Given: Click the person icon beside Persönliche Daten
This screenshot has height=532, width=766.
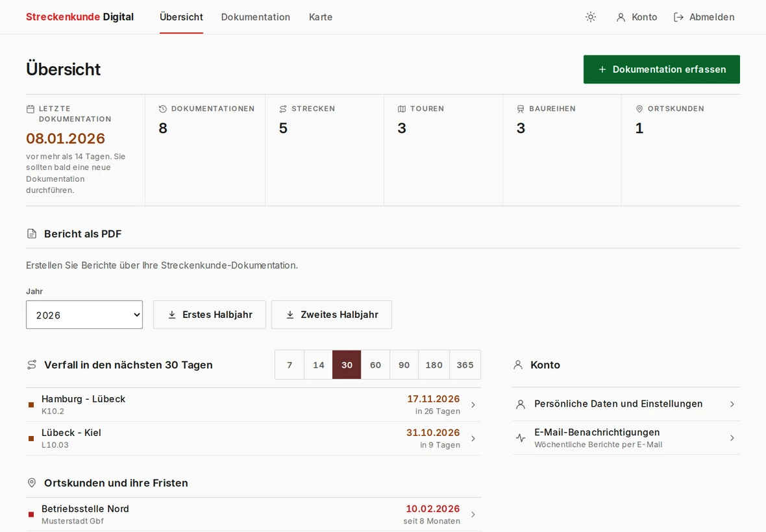Looking at the screenshot, I should coord(521,404).
